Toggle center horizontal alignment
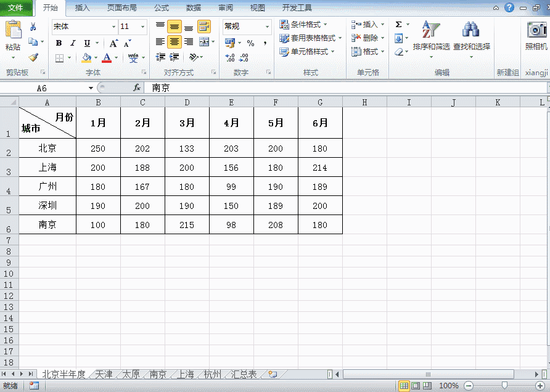This screenshot has width=550, height=392. tap(174, 42)
